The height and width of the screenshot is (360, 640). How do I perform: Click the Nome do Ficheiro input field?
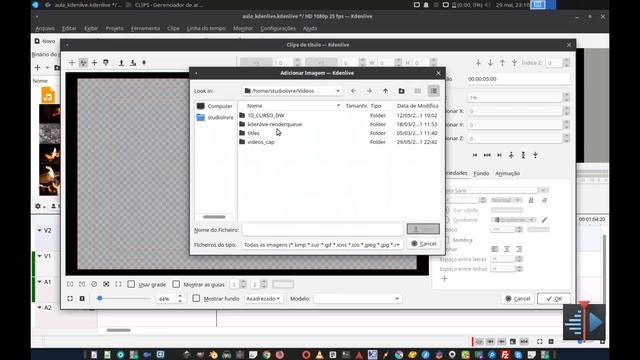coord(322,230)
